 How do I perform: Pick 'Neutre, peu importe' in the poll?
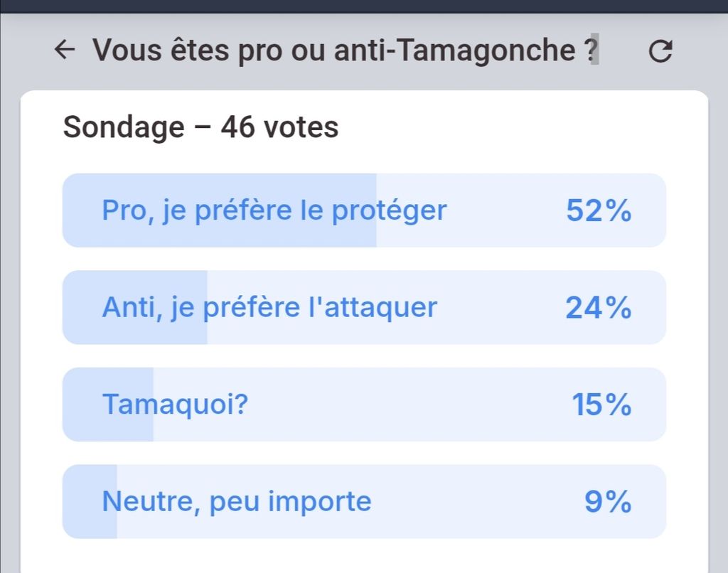pos(237,501)
